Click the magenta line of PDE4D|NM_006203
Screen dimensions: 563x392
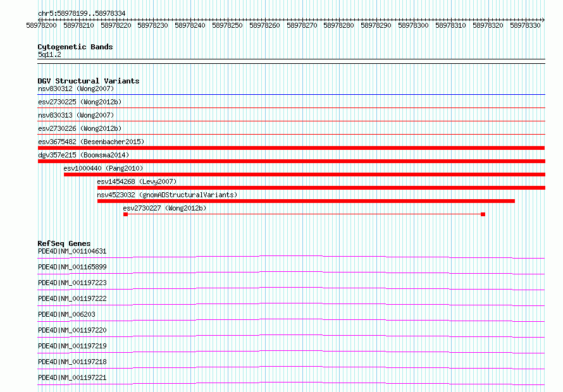[291, 320]
